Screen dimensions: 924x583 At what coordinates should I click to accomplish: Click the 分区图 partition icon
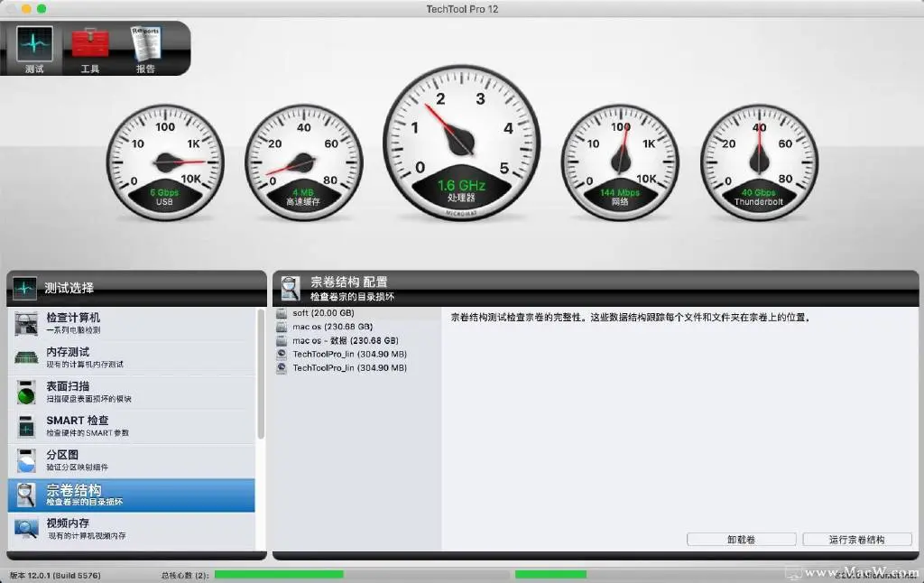pos(26,461)
